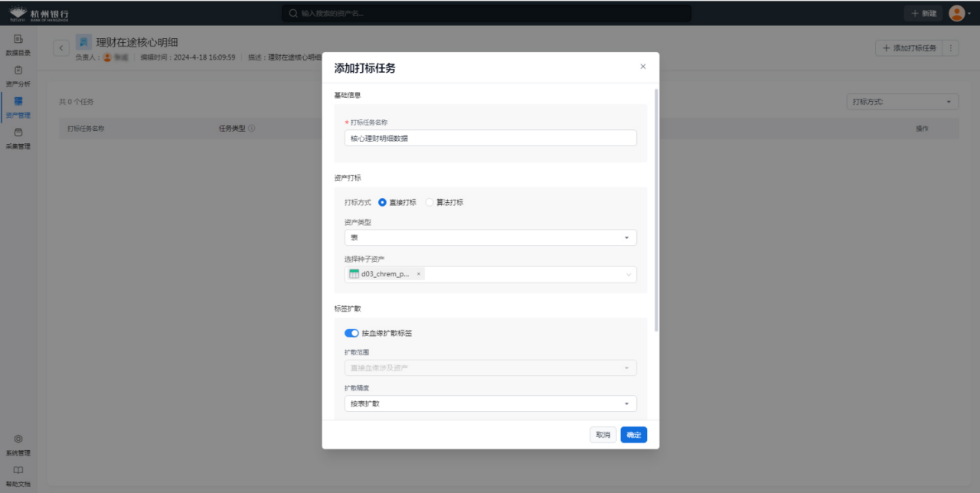Click the more options ellipsis icon
This screenshot has height=493, width=980.
coord(952,48)
